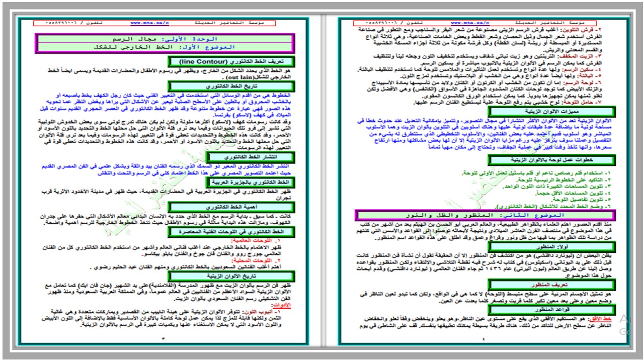644x362 pixels.
Task: Click the right page number '٤'
Action: point(482,340)
